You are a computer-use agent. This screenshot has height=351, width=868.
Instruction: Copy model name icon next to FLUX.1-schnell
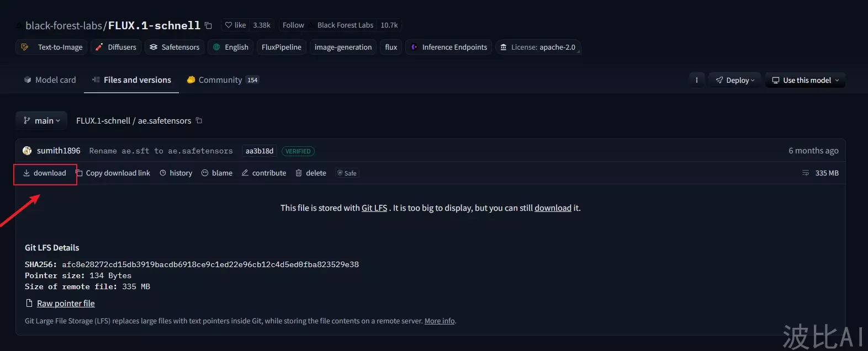click(208, 25)
